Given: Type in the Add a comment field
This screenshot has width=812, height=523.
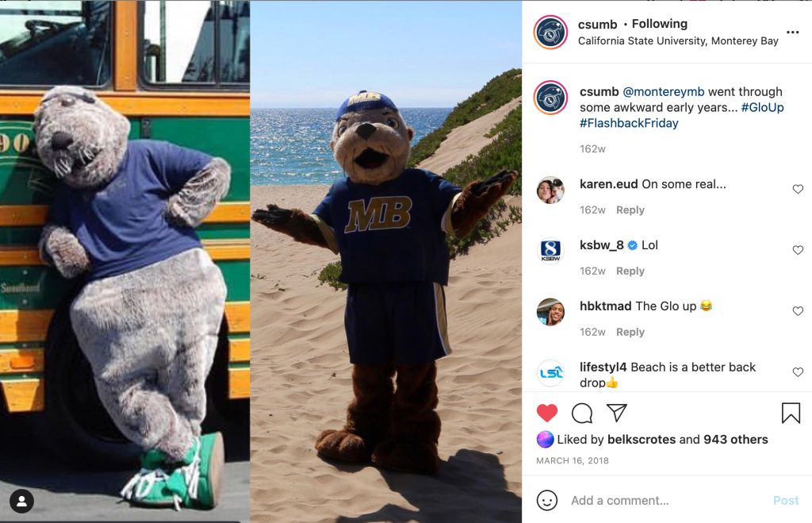Looking at the screenshot, I should [x=666, y=501].
